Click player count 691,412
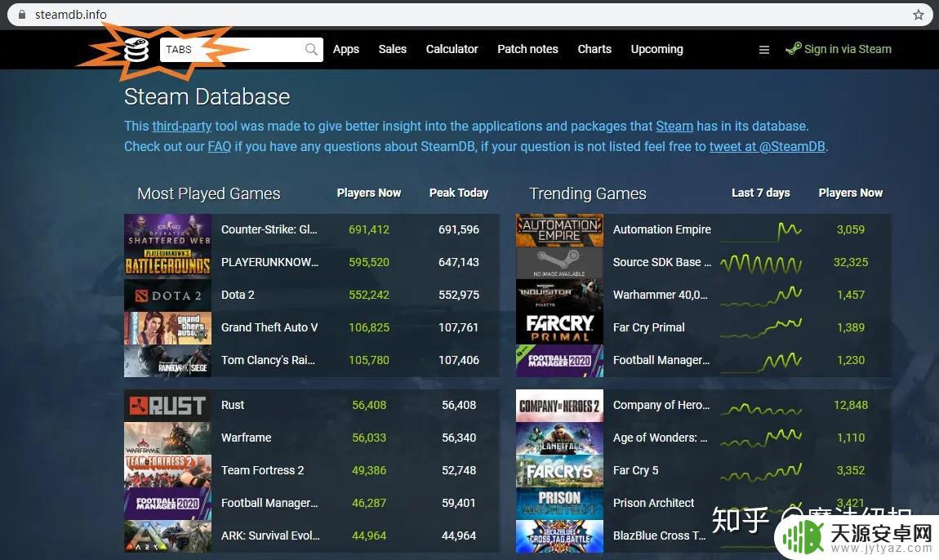The width and height of the screenshot is (939, 560). 369,229
